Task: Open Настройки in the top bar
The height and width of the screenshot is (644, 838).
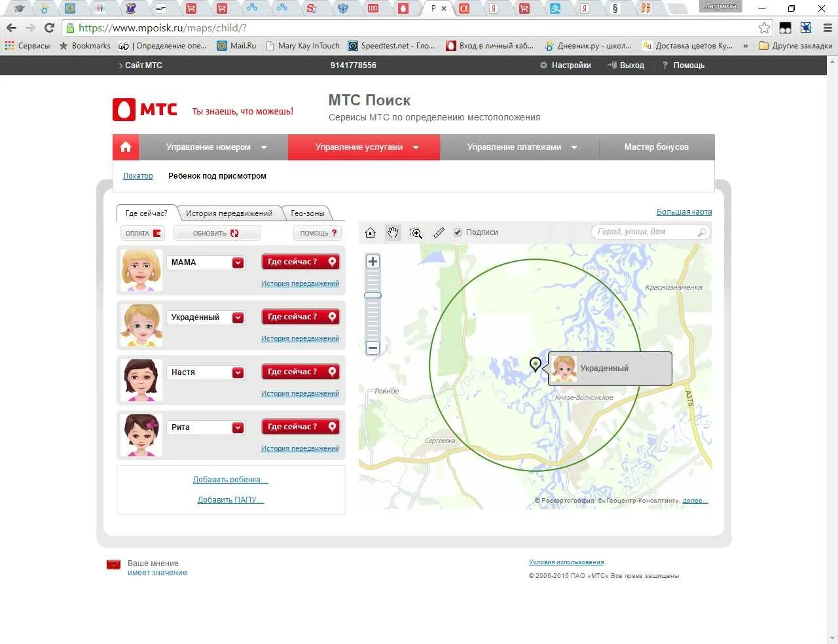Action: point(565,65)
